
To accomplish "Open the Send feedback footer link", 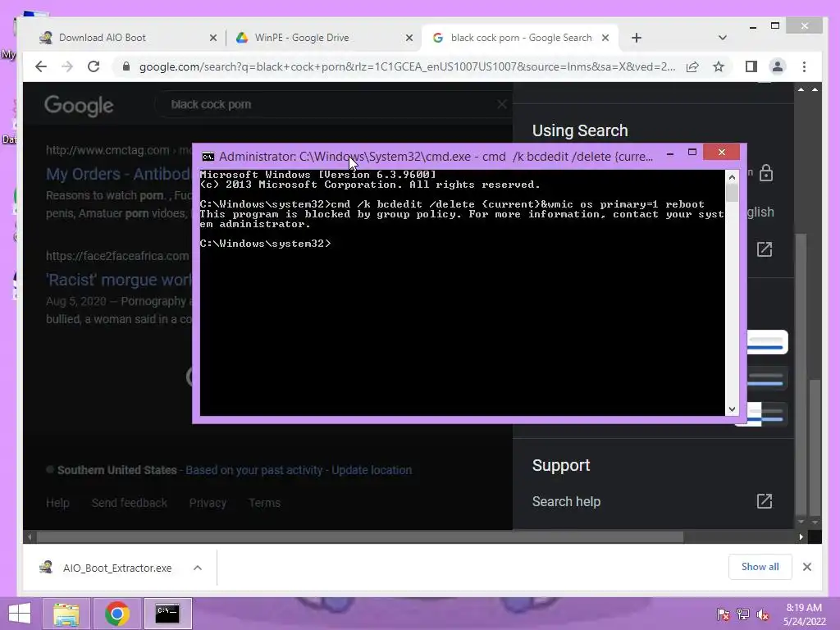I will (x=129, y=503).
